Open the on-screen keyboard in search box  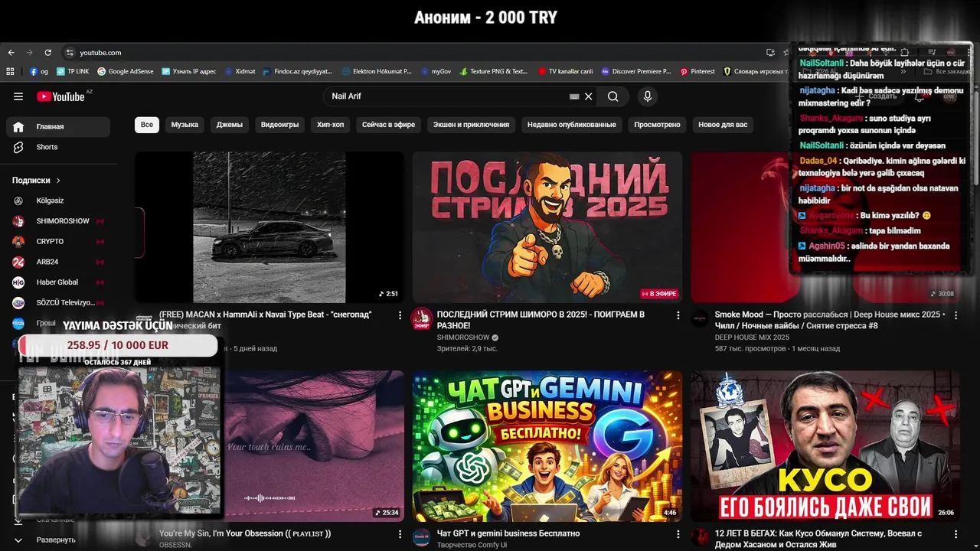(574, 96)
